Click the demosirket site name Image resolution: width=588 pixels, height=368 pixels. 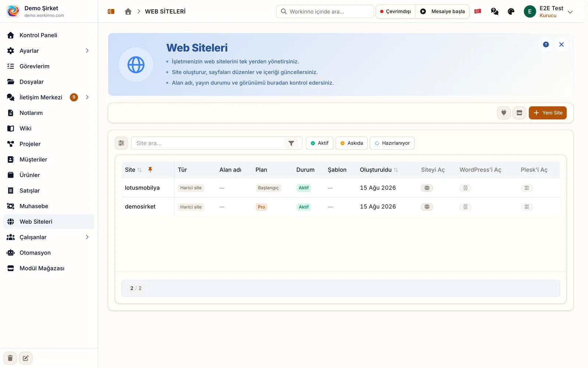(x=140, y=206)
